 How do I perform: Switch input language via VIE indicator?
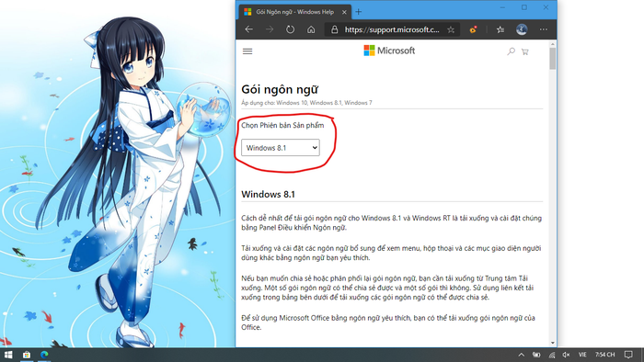[x=582, y=355]
